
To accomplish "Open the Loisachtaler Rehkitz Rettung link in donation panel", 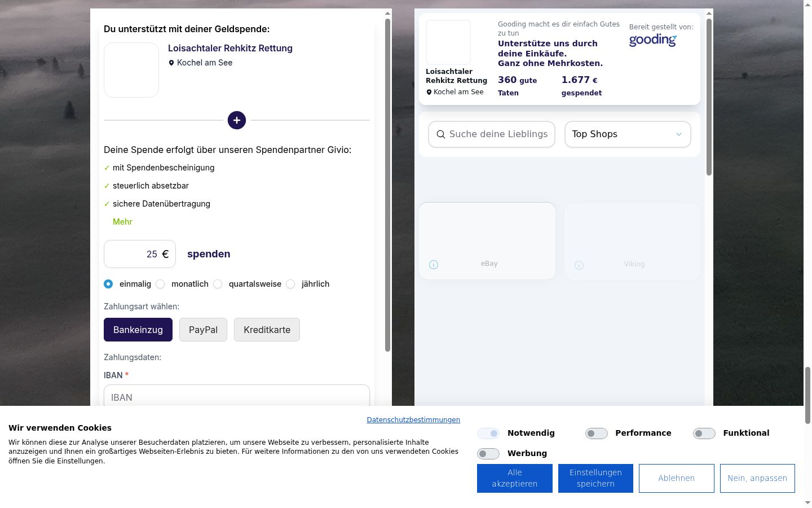I will 230,49.
